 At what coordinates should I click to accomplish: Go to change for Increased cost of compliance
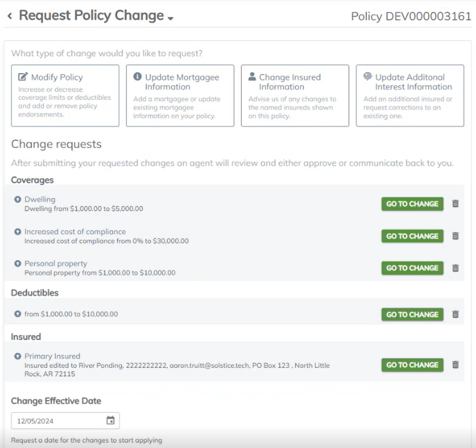coord(412,236)
